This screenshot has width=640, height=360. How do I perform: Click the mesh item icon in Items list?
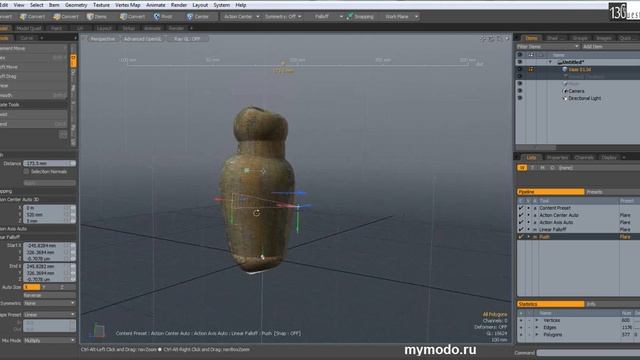pos(565,69)
